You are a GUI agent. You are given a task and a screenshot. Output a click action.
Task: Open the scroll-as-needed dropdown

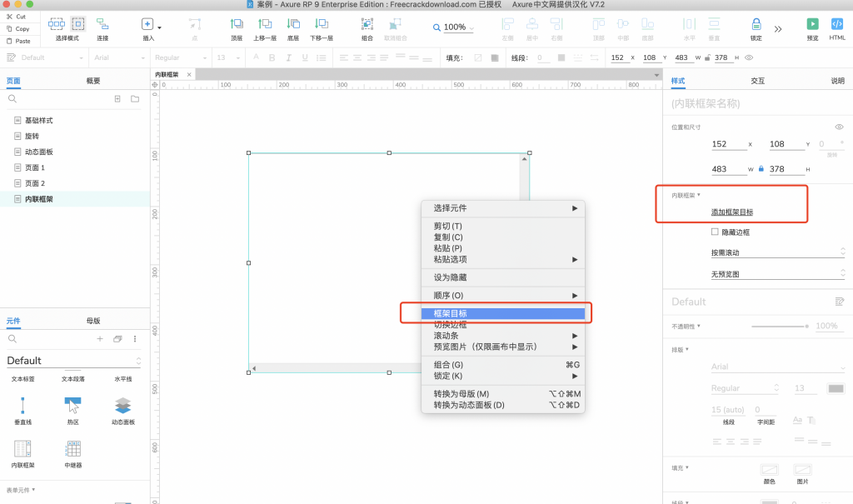pyautogui.click(x=776, y=252)
